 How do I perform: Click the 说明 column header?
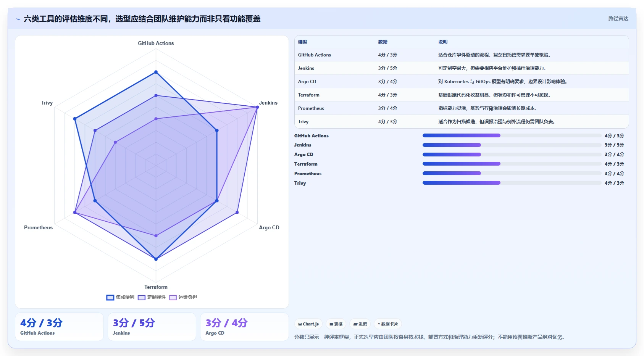pyautogui.click(x=443, y=42)
